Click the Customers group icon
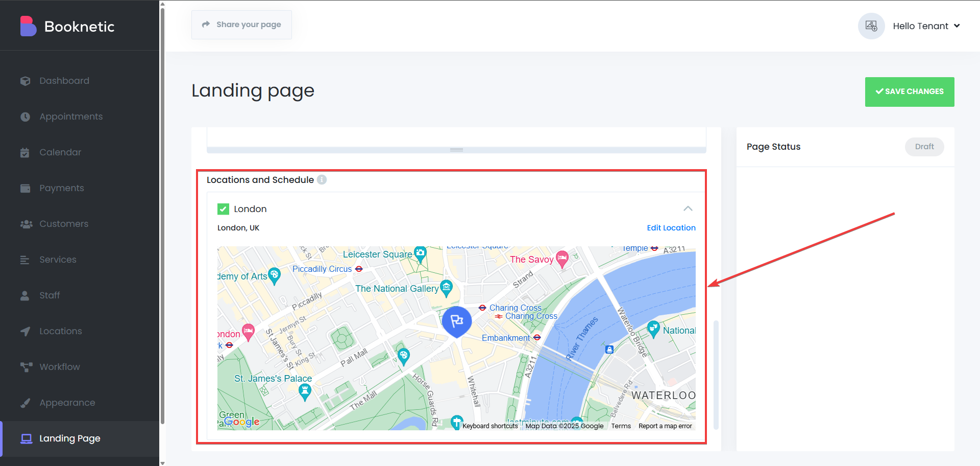This screenshot has height=466, width=980. tap(26, 224)
